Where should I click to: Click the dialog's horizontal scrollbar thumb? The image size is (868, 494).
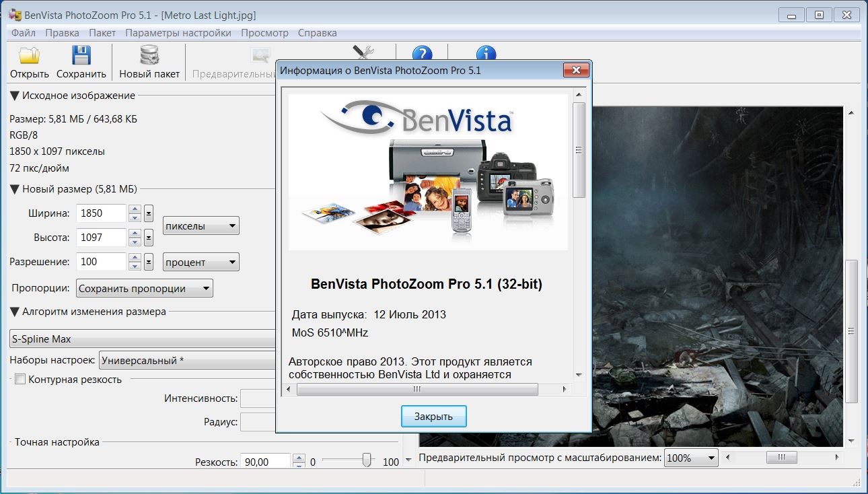click(x=417, y=389)
